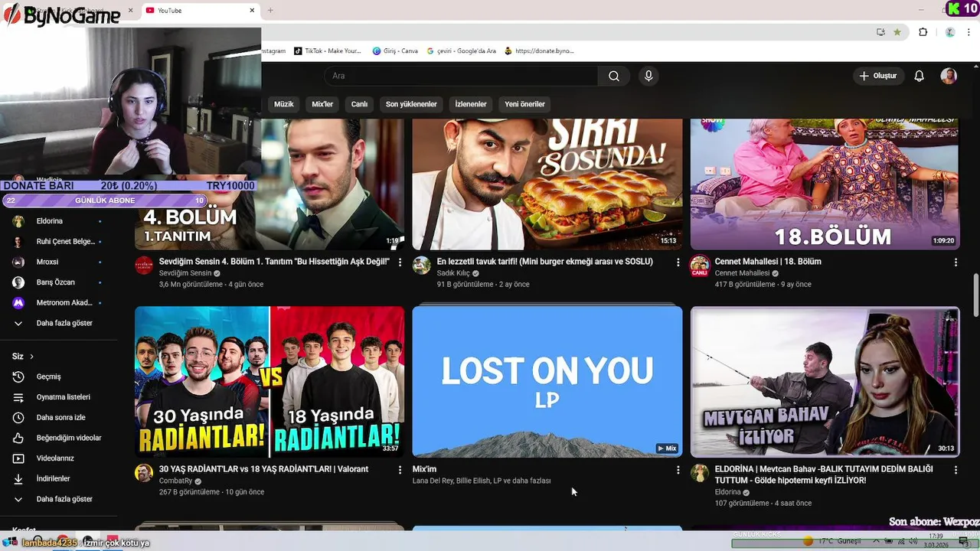
Task: Open the donate.byno bookmark link
Action: pos(539,51)
